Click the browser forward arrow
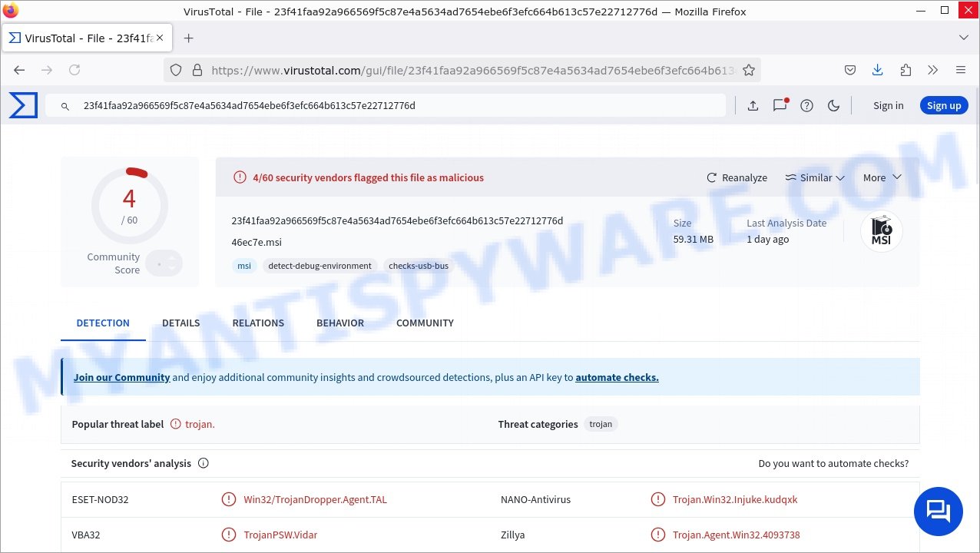This screenshot has height=553, width=980. [x=47, y=70]
